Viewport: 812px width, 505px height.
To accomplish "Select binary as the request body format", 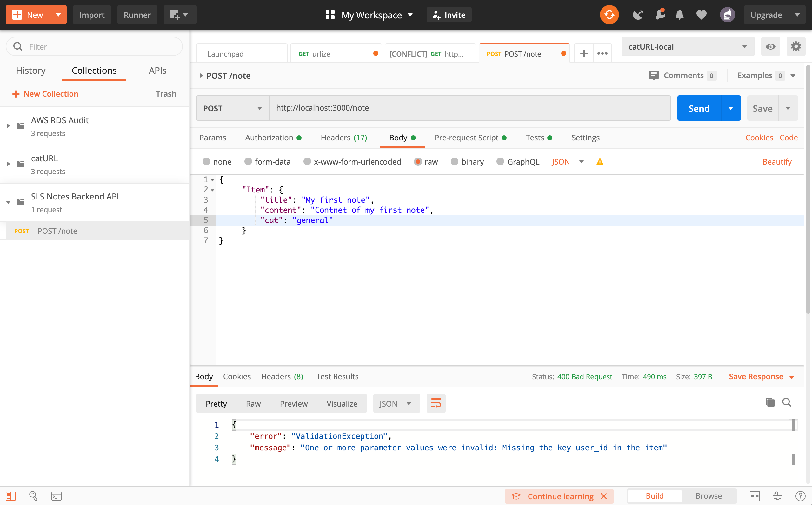I will (467, 161).
